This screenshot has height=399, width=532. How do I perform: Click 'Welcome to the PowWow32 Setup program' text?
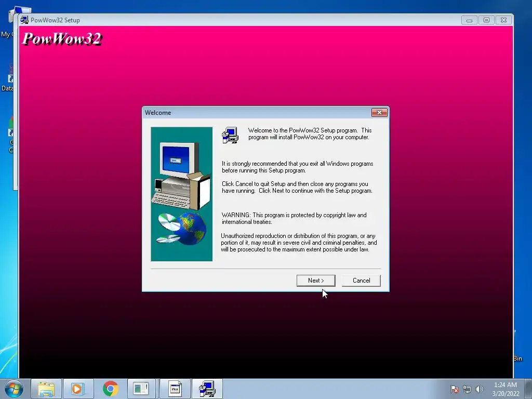tap(310, 134)
